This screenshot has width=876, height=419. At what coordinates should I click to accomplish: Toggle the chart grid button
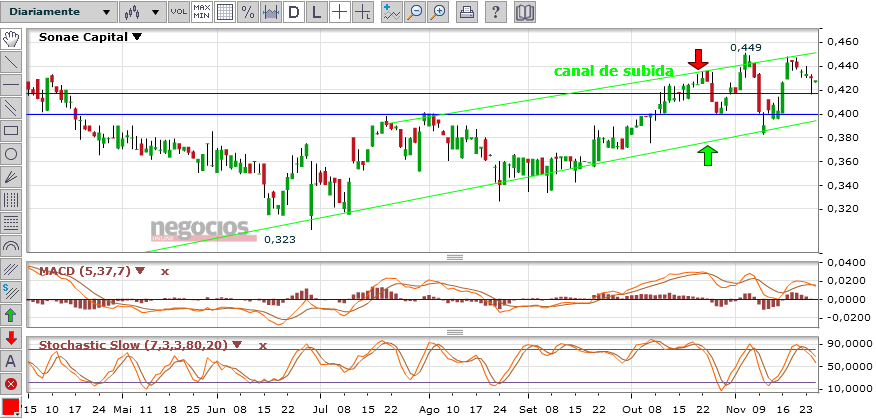point(225,12)
